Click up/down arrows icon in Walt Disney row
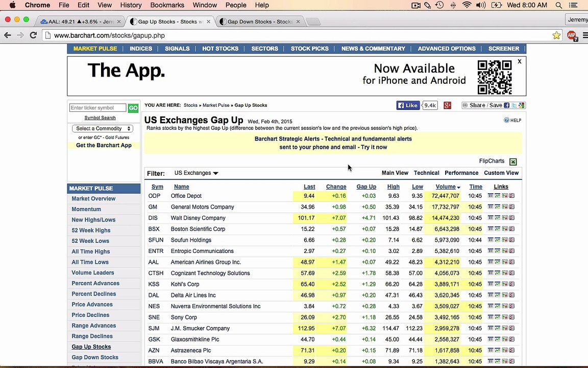The width and height of the screenshot is (588, 368). click(505, 218)
